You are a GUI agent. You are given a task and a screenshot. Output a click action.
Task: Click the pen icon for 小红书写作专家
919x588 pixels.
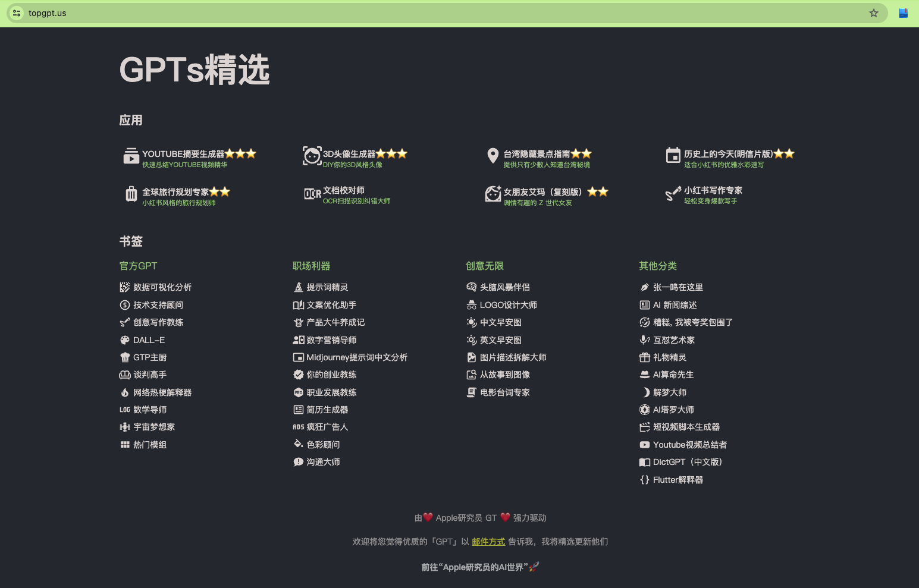click(x=673, y=194)
